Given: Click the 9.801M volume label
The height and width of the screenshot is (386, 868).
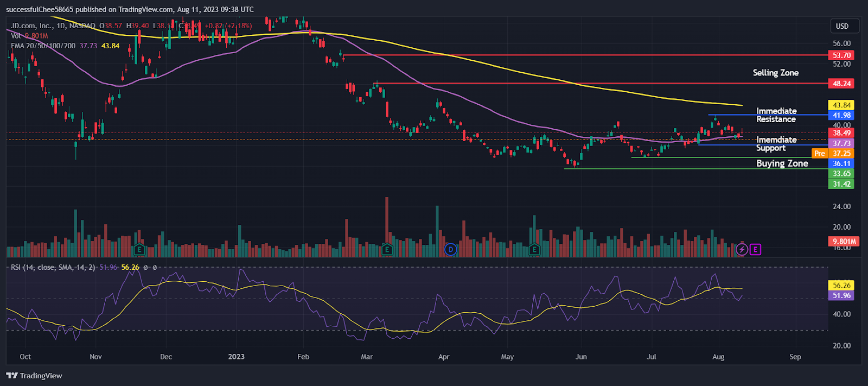Looking at the screenshot, I should (x=844, y=241).
